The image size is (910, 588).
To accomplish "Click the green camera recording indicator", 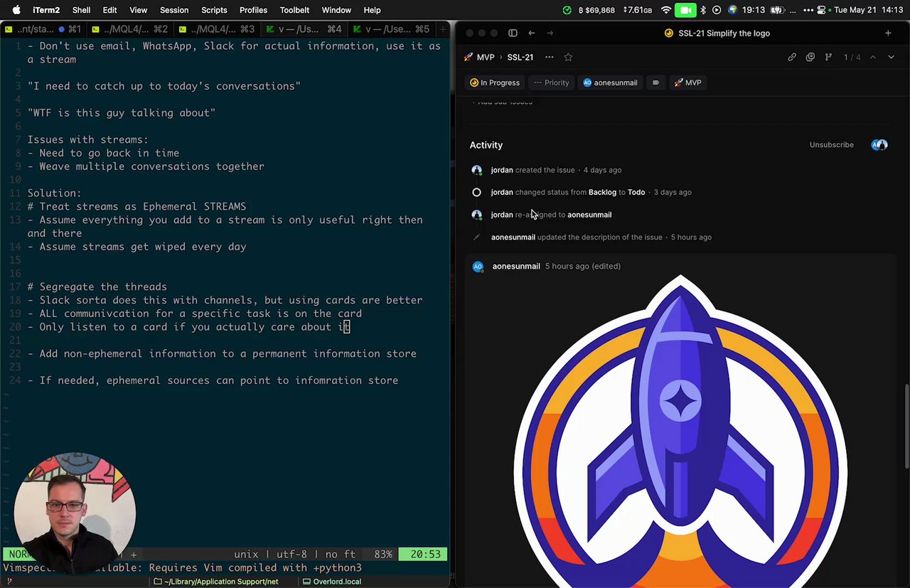I will click(685, 10).
